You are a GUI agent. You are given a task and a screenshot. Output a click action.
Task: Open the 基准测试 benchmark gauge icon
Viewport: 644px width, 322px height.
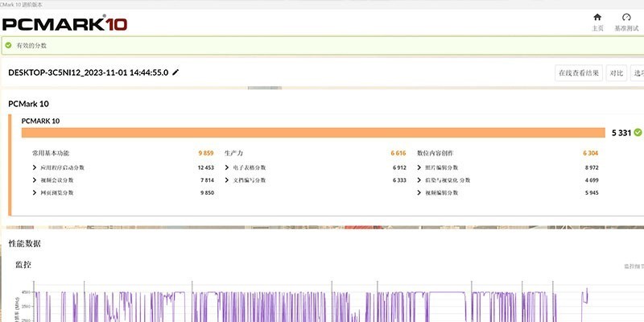(x=626, y=17)
